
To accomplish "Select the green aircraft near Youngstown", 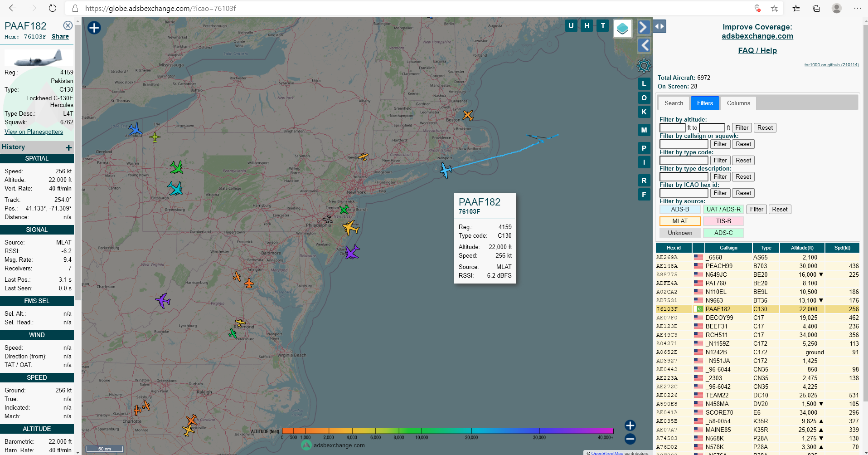I will click(176, 167).
